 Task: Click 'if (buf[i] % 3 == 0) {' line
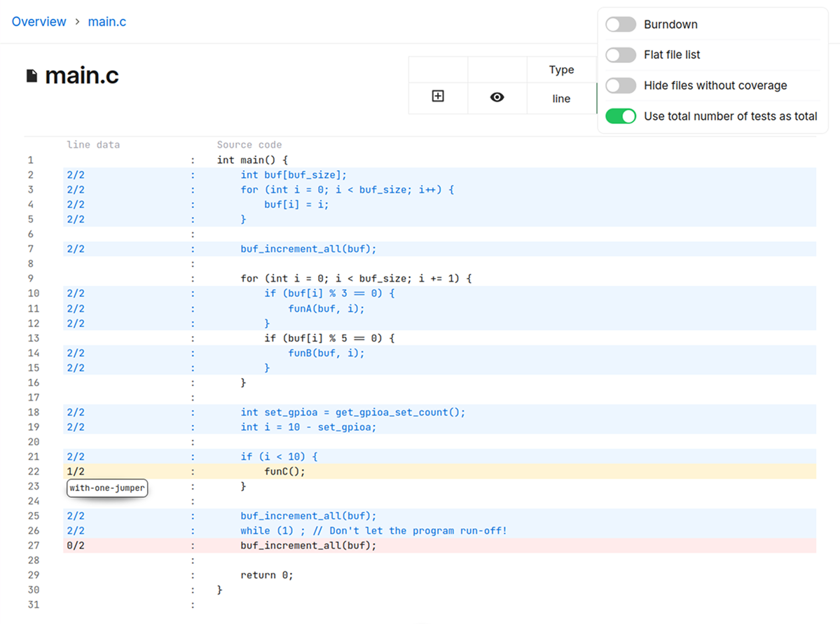click(x=329, y=293)
